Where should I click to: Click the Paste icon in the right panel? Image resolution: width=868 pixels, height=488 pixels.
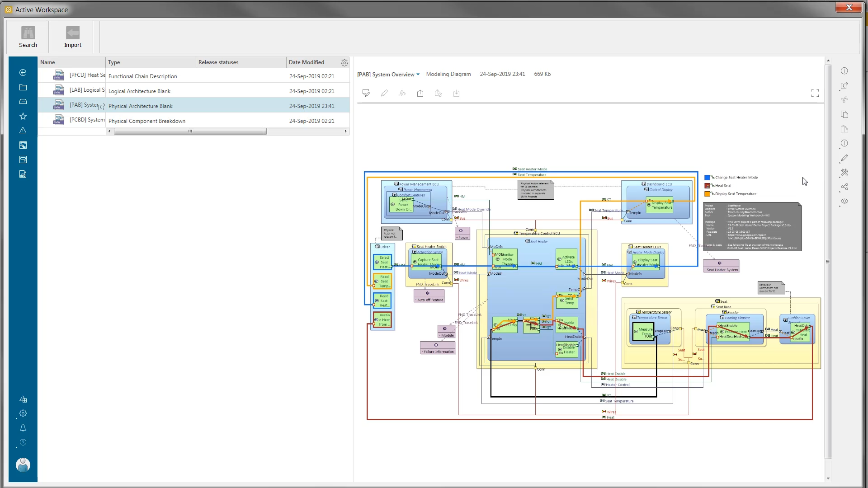pyautogui.click(x=844, y=129)
